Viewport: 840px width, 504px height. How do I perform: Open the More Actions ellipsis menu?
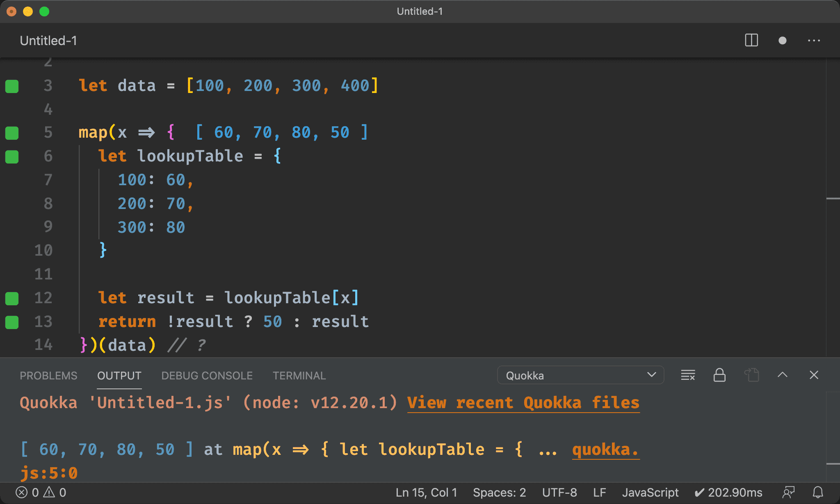coord(814,41)
